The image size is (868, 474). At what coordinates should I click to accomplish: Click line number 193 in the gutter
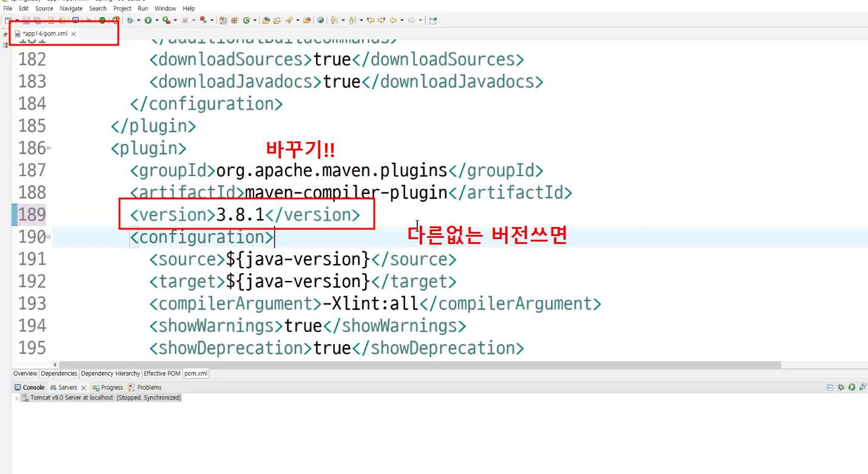(32, 303)
